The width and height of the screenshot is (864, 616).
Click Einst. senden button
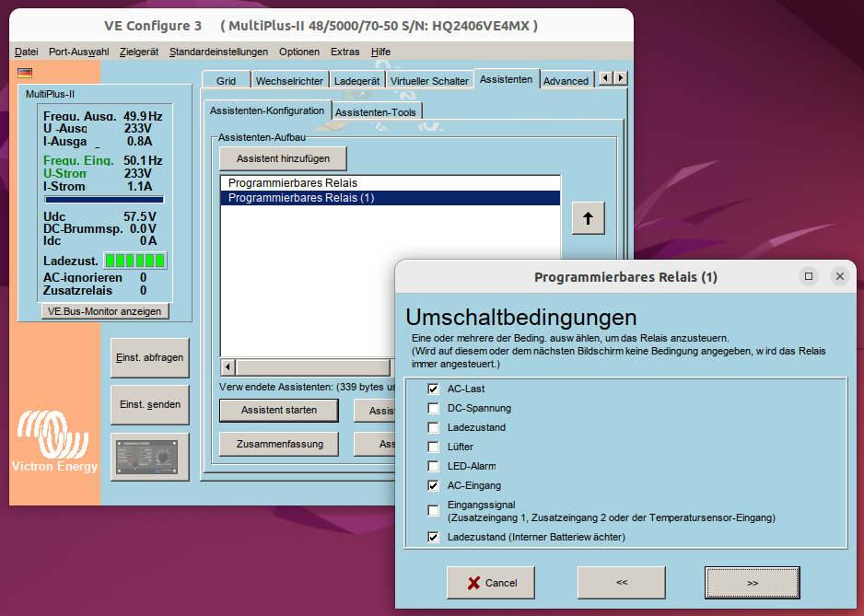150,404
